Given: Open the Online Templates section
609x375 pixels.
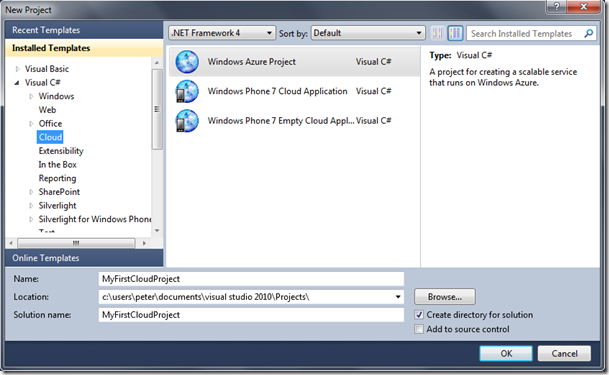Looking at the screenshot, I should coord(84,258).
